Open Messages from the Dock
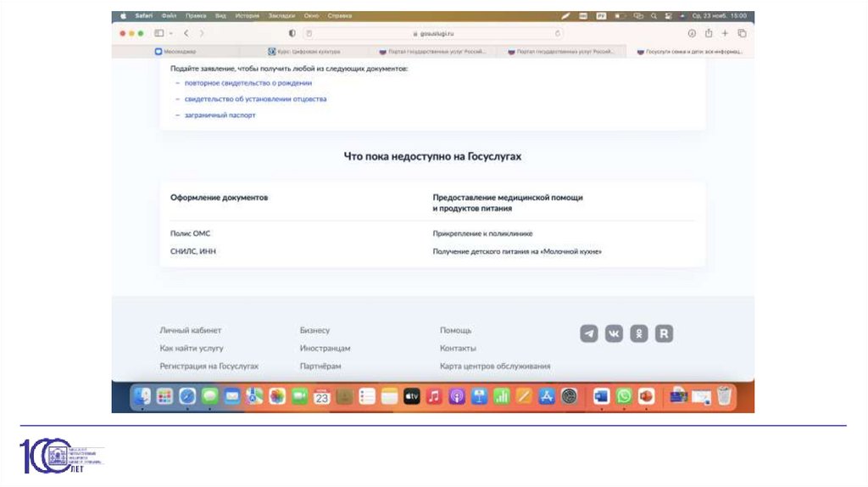Screen dimensions: 868x487 (210, 397)
